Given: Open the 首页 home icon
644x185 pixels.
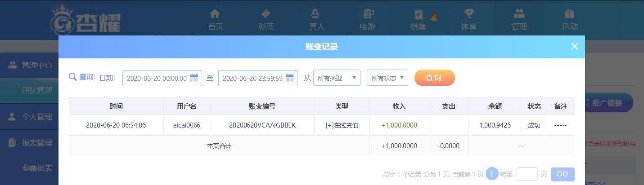Looking at the screenshot, I should pos(215,14).
